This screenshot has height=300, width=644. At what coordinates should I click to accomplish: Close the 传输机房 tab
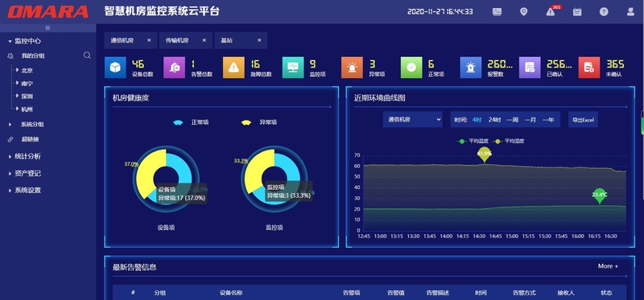click(204, 40)
